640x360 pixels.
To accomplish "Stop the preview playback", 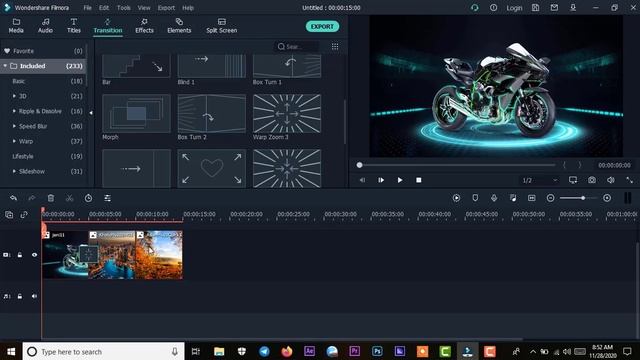I will click(x=418, y=180).
